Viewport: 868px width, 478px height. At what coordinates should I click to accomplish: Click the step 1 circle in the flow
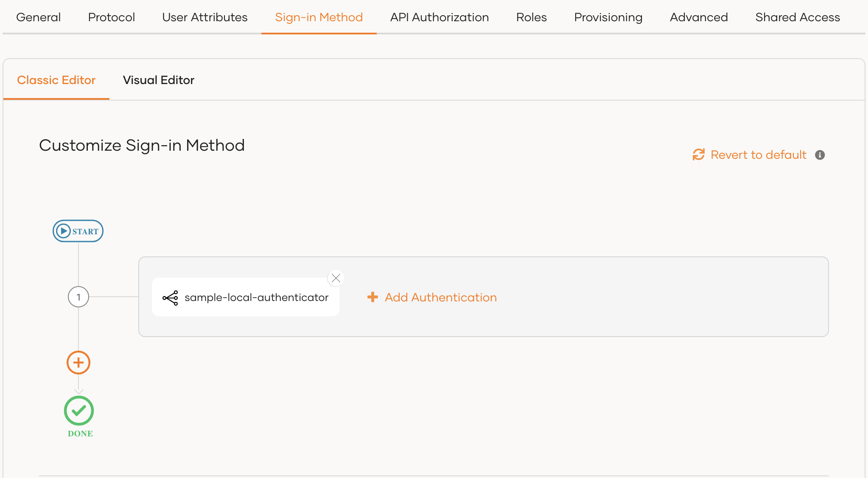[x=78, y=297]
